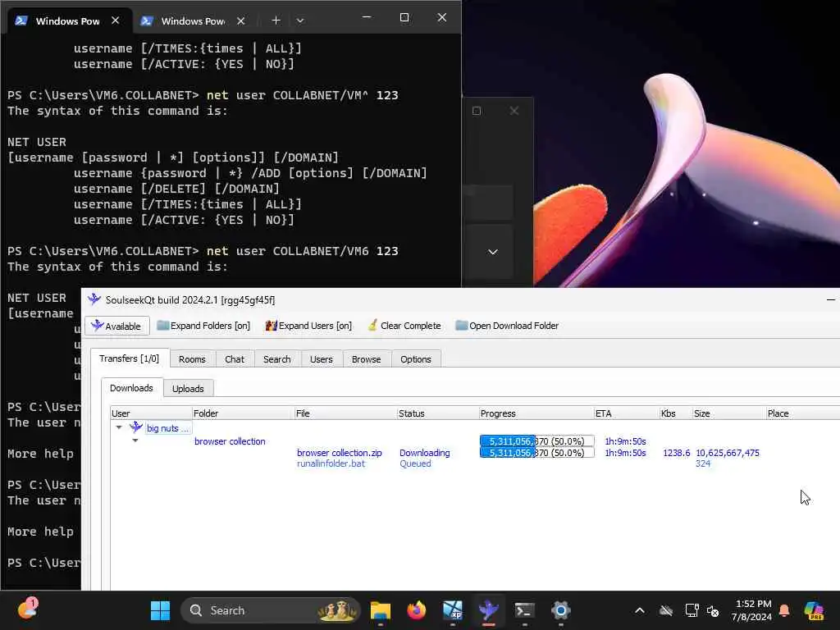This screenshot has height=630, width=840.
Task: Open the XP app icon on taskbar
Action: [453, 610]
